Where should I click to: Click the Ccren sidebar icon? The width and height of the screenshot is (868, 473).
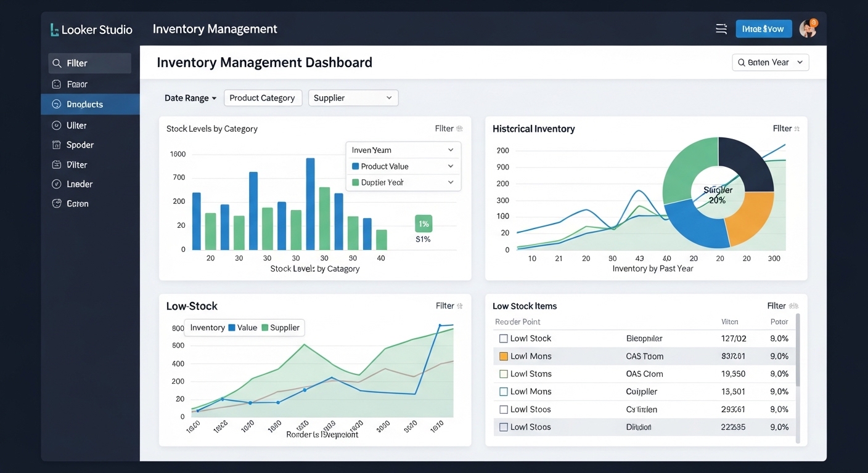pyautogui.click(x=57, y=204)
